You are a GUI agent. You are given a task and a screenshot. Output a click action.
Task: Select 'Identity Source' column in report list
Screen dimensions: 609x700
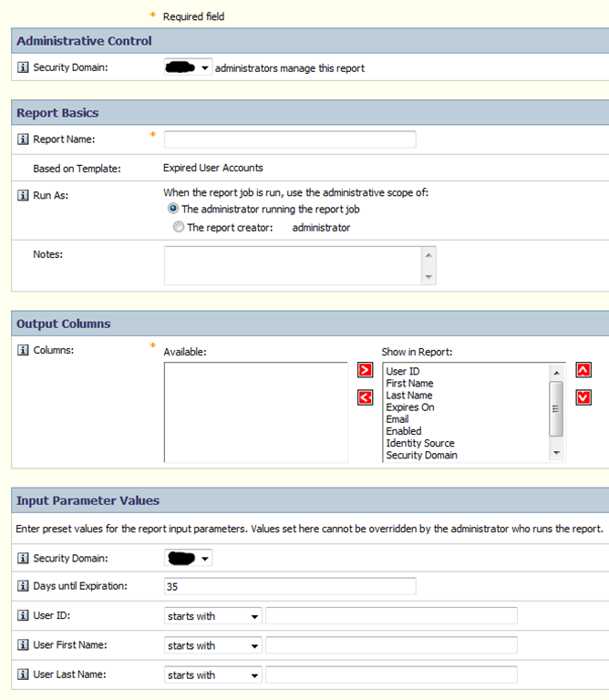419,443
